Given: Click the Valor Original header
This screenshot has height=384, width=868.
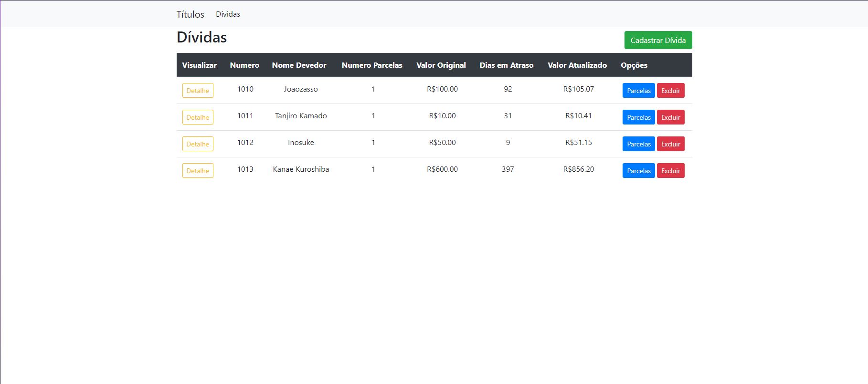Looking at the screenshot, I should [x=441, y=65].
